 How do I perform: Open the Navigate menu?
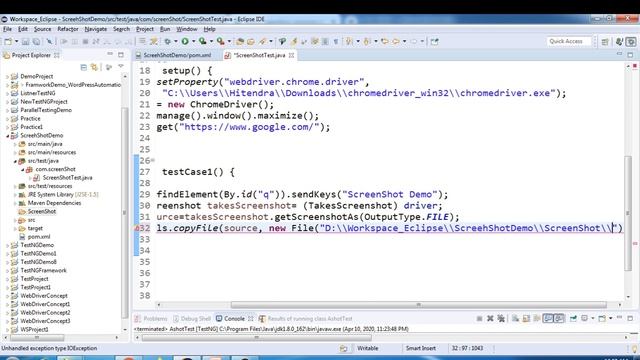point(96,29)
